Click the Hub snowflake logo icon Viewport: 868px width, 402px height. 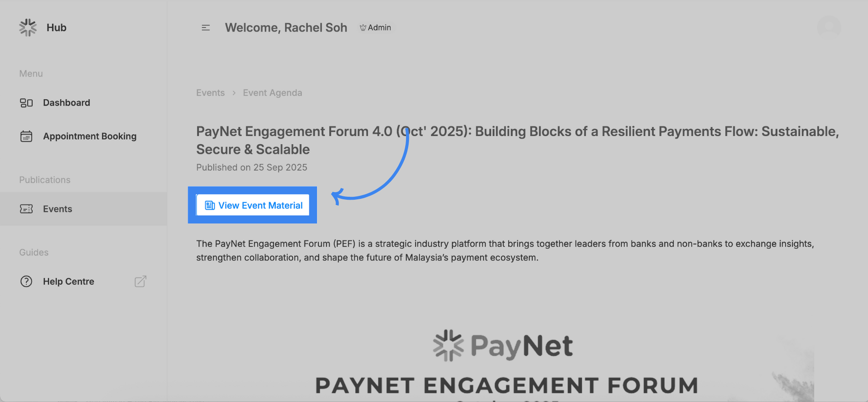(x=28, y=28)
